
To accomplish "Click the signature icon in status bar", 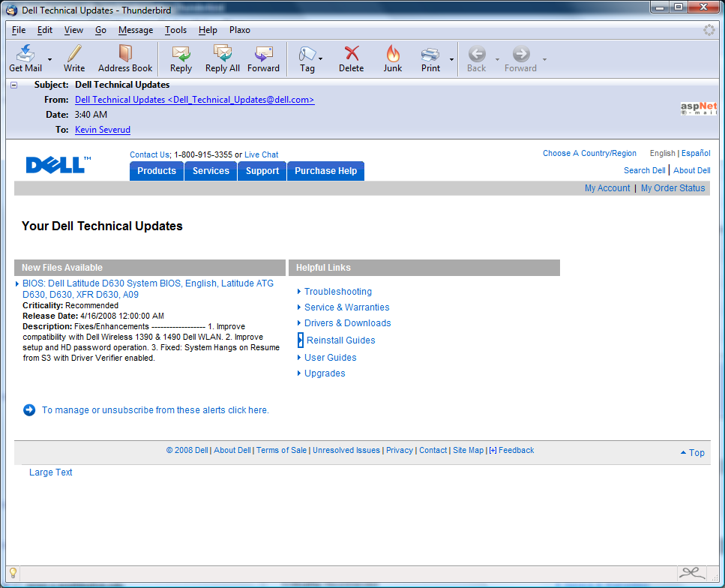I will pos(692,573).
